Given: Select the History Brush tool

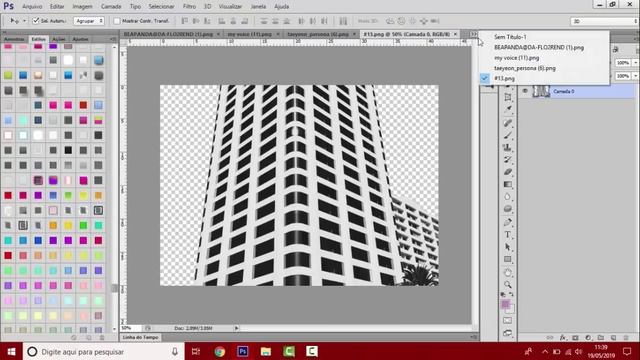Looking at the screenshot, I should 508,160.
